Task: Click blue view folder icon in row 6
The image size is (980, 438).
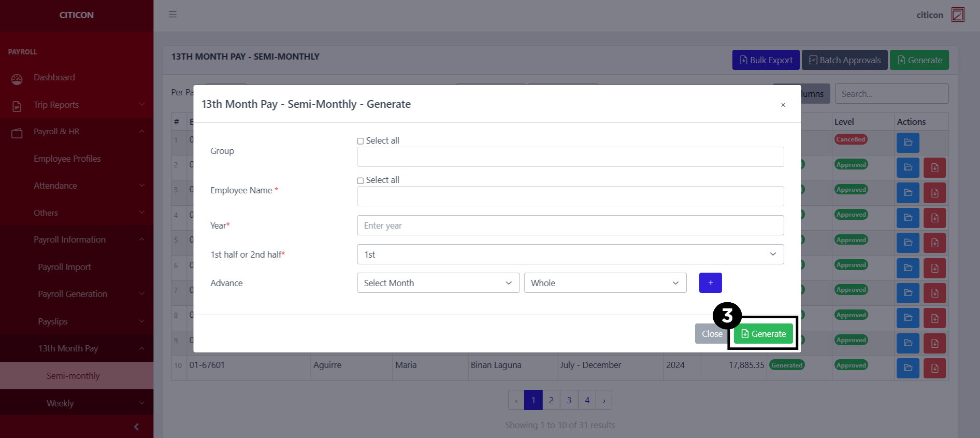Action: click(908, 268)
